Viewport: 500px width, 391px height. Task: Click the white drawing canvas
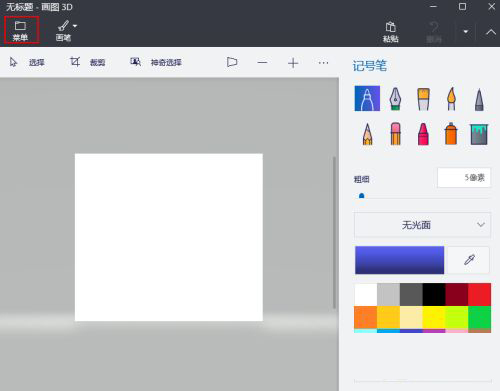pyautogui.click(x=169, y=237)
